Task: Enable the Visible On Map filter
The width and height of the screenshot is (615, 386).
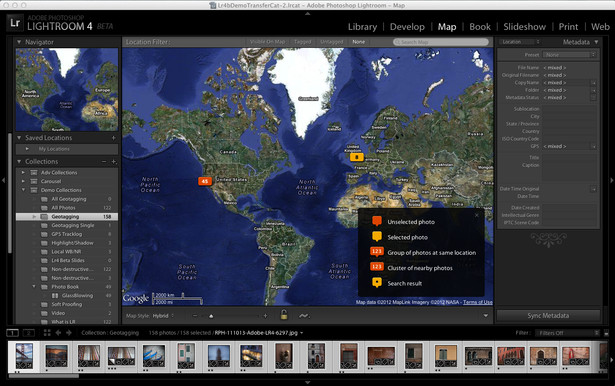Action: [267, 42]
